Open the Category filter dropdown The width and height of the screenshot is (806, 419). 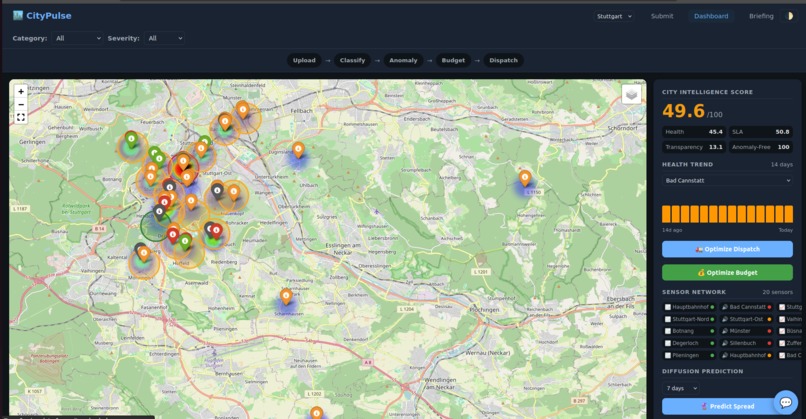(x=77, y=38)
